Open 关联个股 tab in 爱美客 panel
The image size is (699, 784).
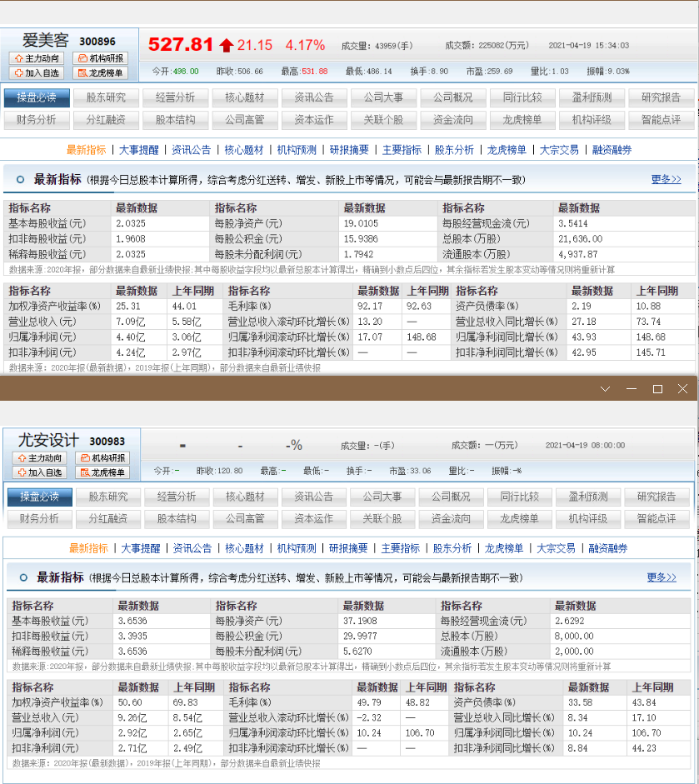pyautogui.click(x=383, y=120)
